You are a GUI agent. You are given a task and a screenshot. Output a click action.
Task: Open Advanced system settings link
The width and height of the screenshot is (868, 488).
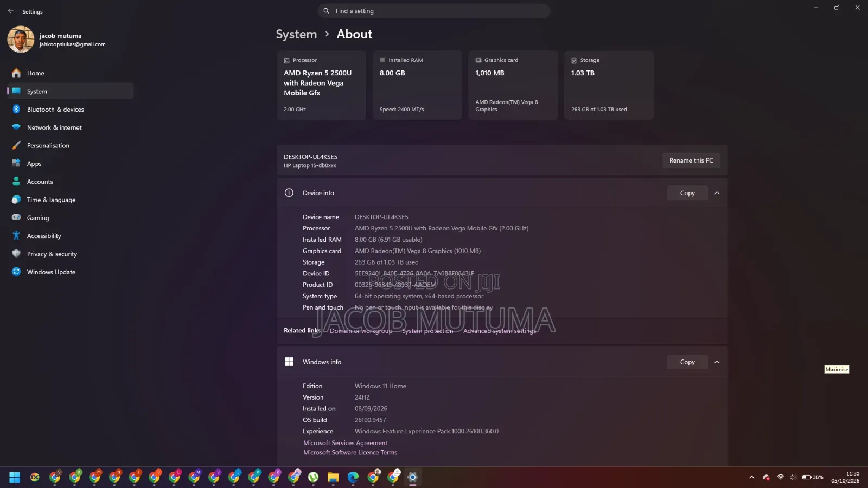point(500,331)
